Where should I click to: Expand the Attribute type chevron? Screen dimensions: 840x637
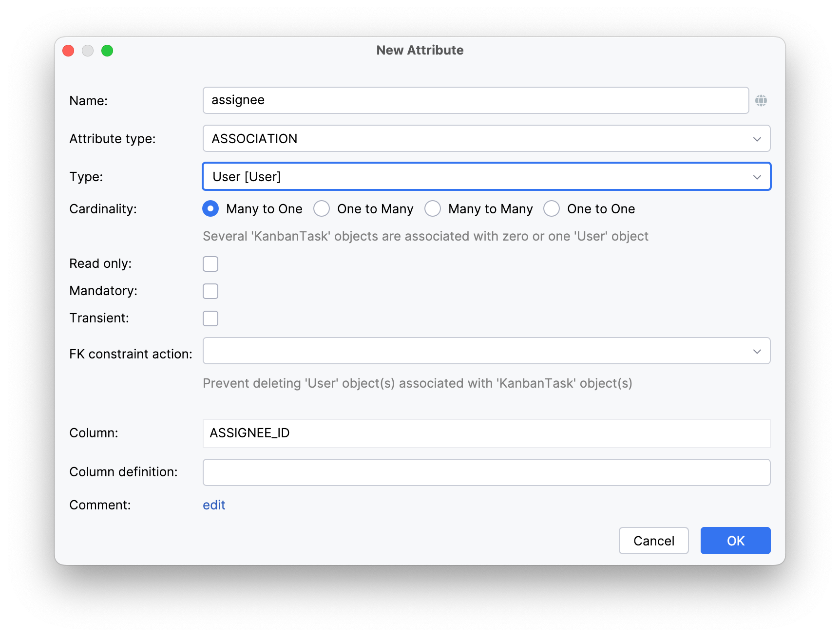(757, 138)
